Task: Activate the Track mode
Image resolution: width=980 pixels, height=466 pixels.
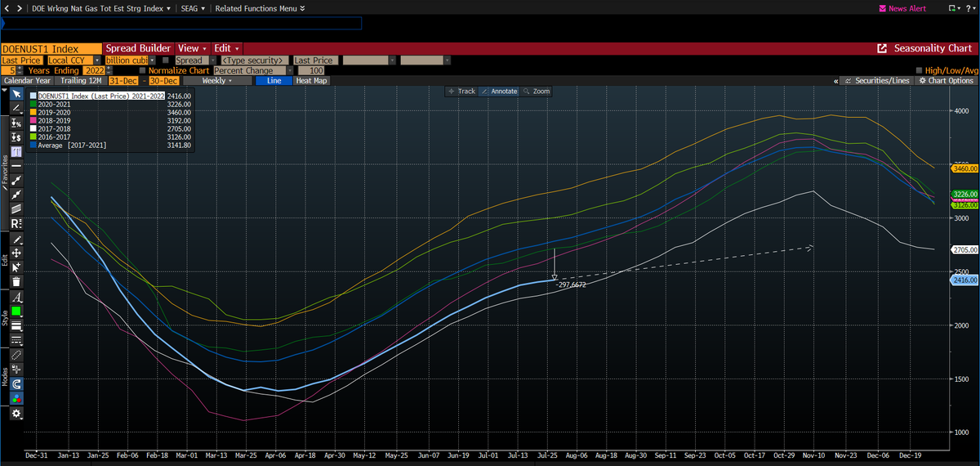Action: click(x=461, y=91)
